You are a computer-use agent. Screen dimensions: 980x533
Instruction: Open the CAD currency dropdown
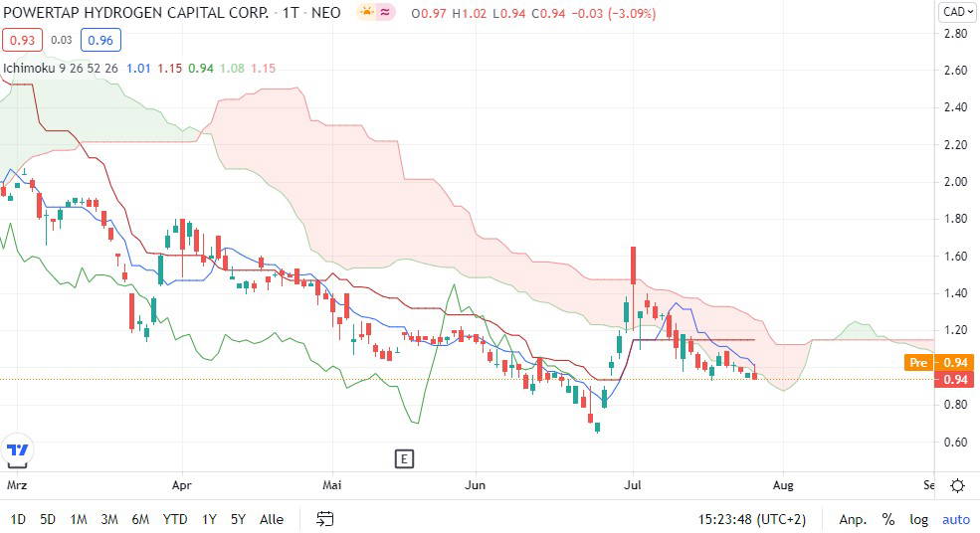click(957, 12)
